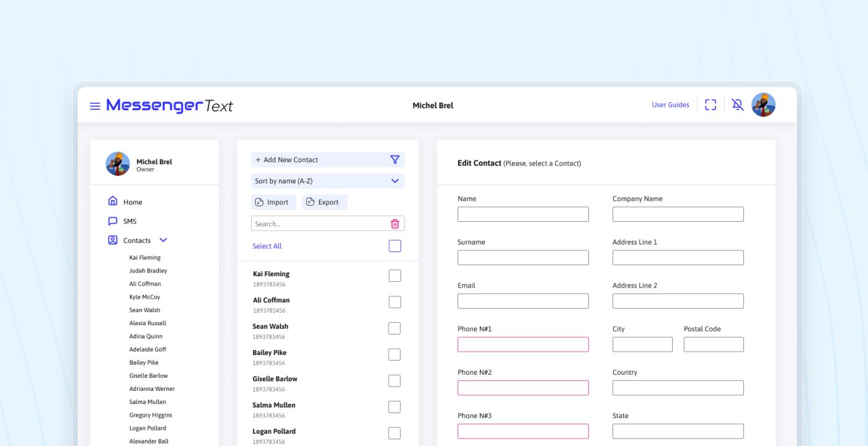Image resolution: width=868 pixels, height=446 pixels.
Task: Click the Select All link
Action: point(267,246)
